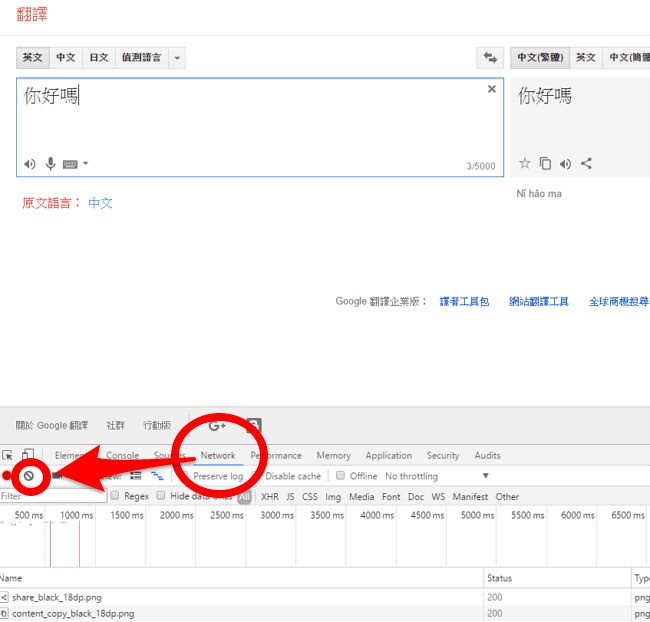
Task: Filter requests by Img
Action: tap(333, 496)
